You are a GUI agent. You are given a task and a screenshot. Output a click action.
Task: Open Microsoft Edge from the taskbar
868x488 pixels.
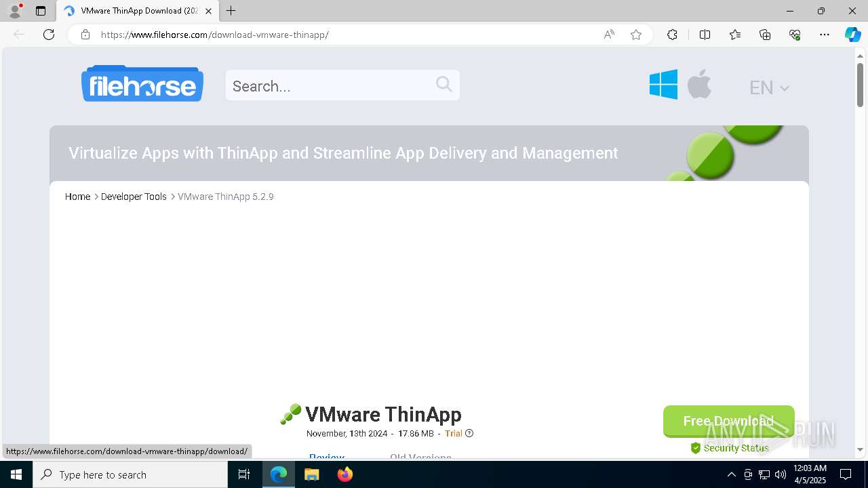coord(279,474)
